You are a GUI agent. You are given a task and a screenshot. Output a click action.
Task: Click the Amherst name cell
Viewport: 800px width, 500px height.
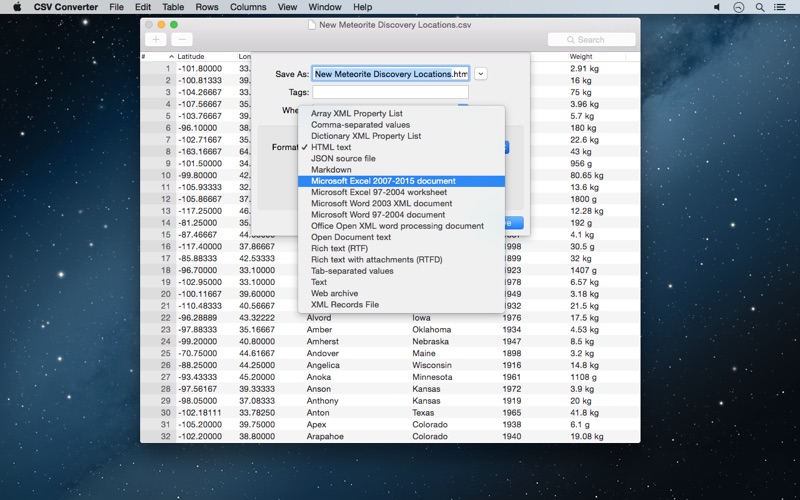[x=322, y=341]
